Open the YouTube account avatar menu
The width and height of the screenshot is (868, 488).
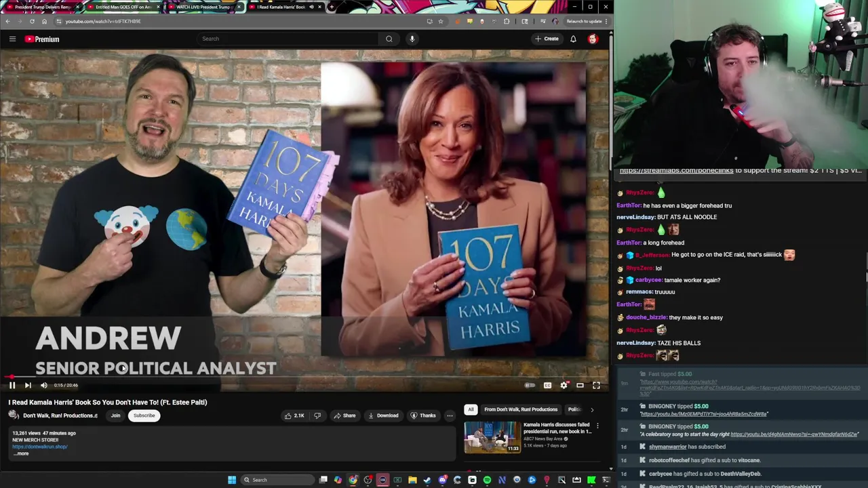point(593,39)
